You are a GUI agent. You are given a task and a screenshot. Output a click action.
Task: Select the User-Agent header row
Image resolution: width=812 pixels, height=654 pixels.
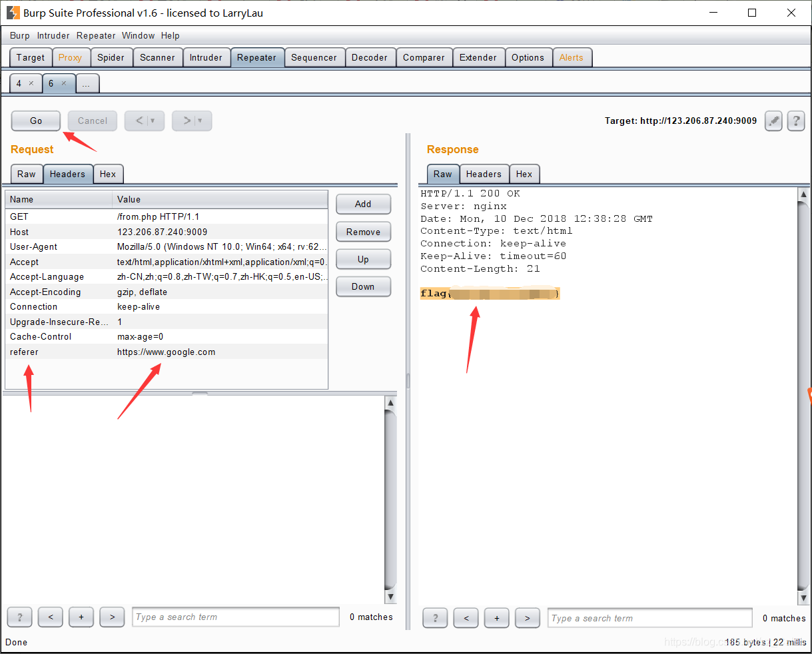[x=167, y=246]
